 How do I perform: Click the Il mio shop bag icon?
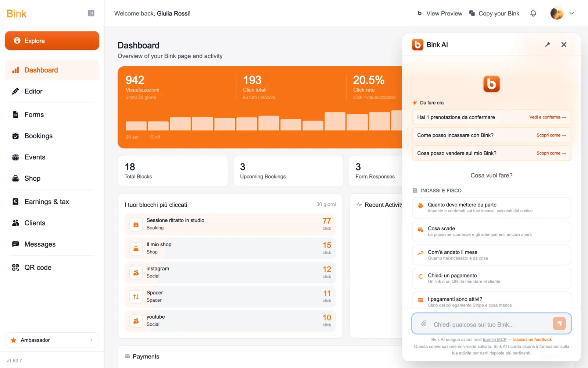coord(136,249)
